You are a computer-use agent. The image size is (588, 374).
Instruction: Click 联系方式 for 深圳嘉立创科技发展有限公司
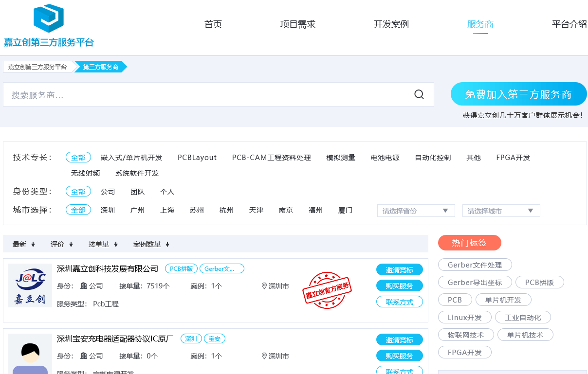400,302
